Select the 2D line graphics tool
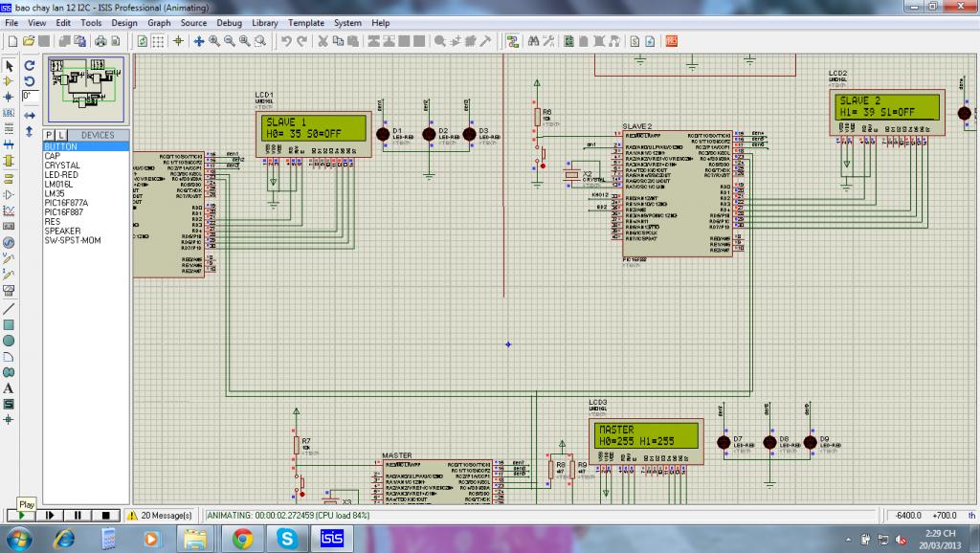Screen dimensions: 980x553 9,308
